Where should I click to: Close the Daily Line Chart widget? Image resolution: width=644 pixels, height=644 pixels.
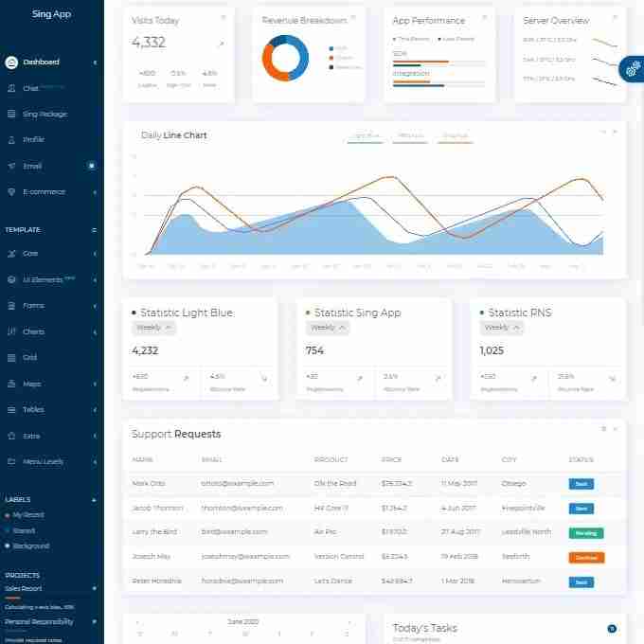(615, 132)
